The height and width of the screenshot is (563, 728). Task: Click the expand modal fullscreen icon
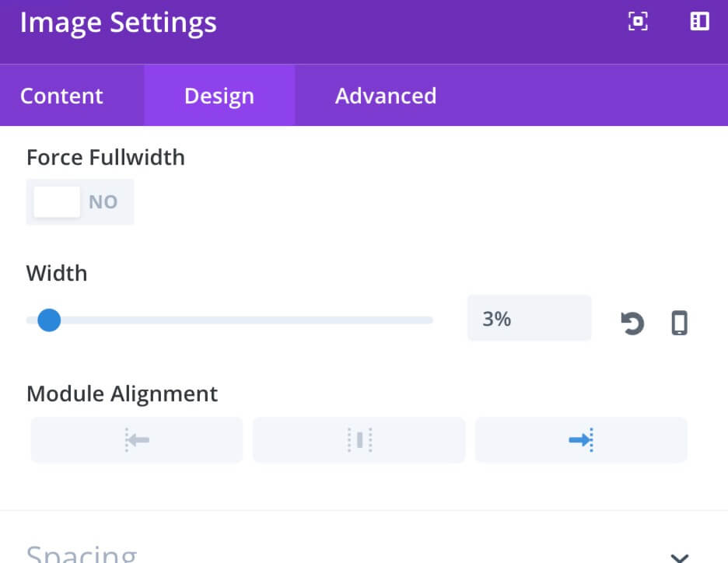pos(638,21)
